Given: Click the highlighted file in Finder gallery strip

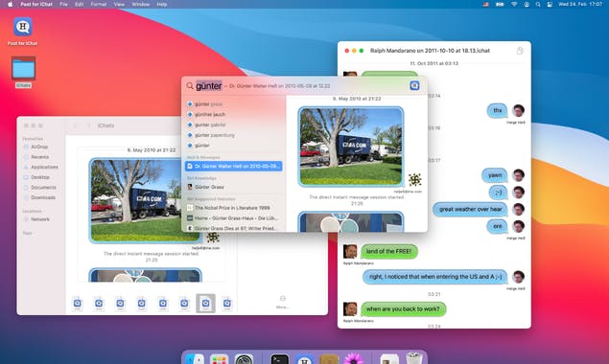Looking at the screenshot, I should 205,304.
